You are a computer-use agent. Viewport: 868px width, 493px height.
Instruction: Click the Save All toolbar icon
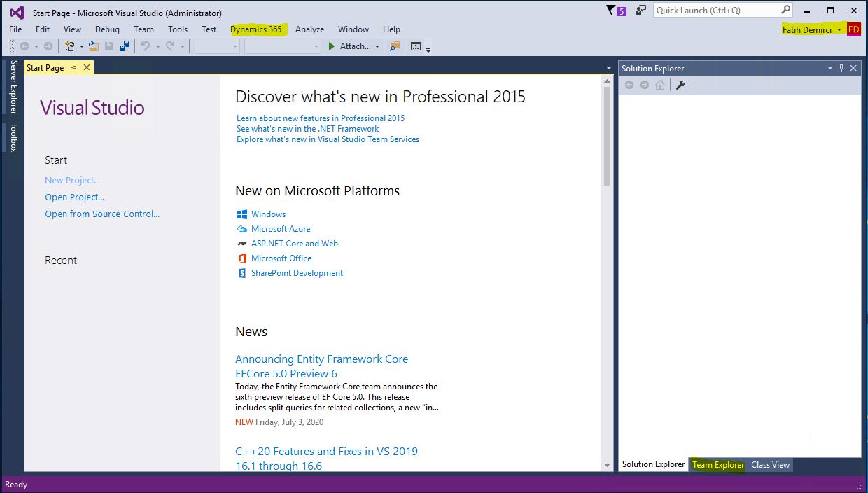[x=125, y=46]
